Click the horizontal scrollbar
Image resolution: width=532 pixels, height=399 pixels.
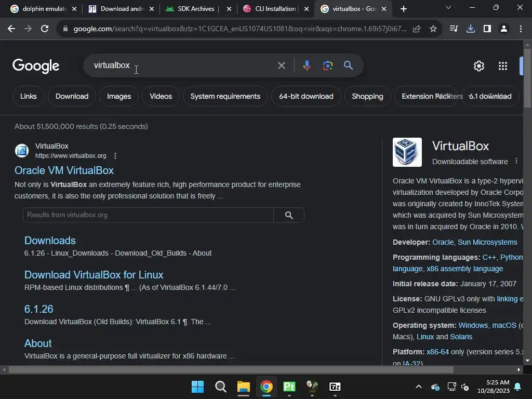(231, 369)
